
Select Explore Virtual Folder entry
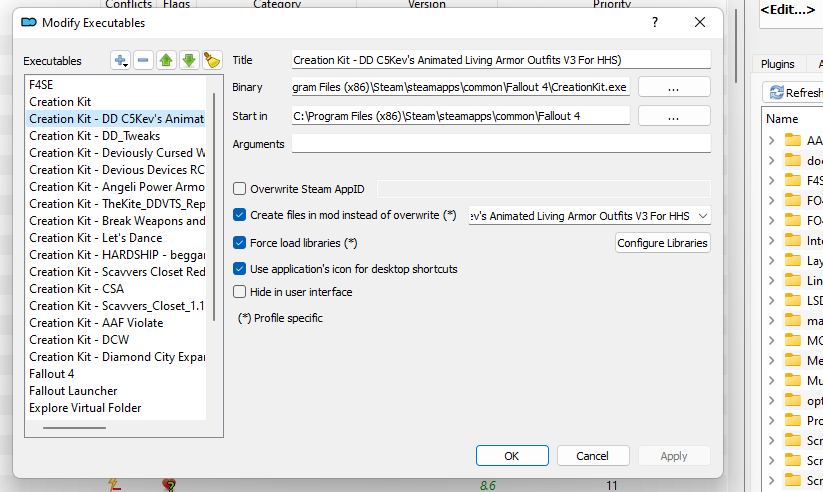coord(115,408)
